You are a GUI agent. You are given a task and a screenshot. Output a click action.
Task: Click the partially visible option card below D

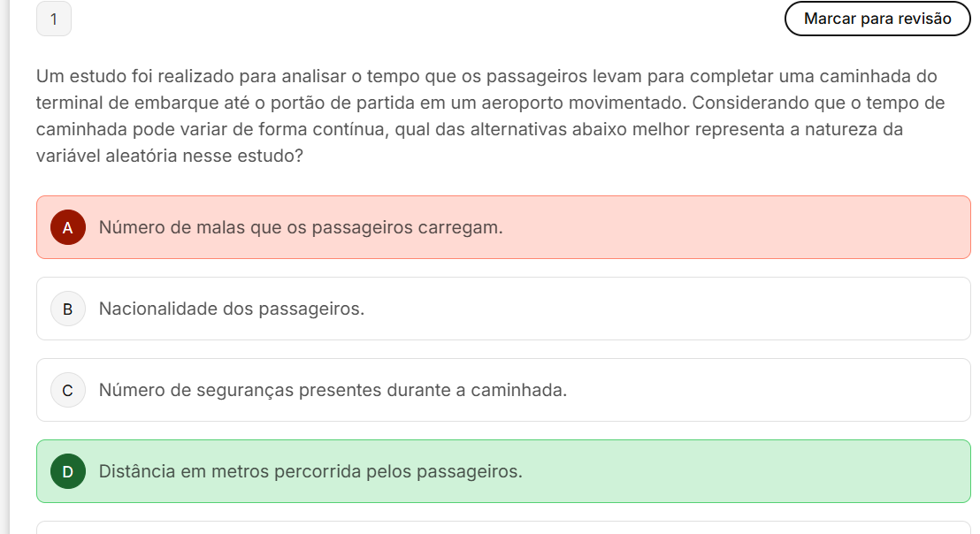503,527
